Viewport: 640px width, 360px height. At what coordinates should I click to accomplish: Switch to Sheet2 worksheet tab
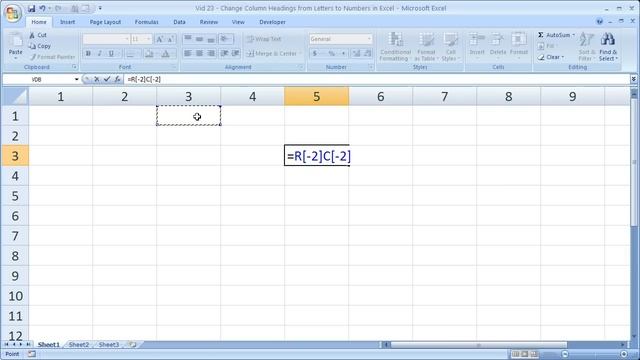click(x=79, y=345)
